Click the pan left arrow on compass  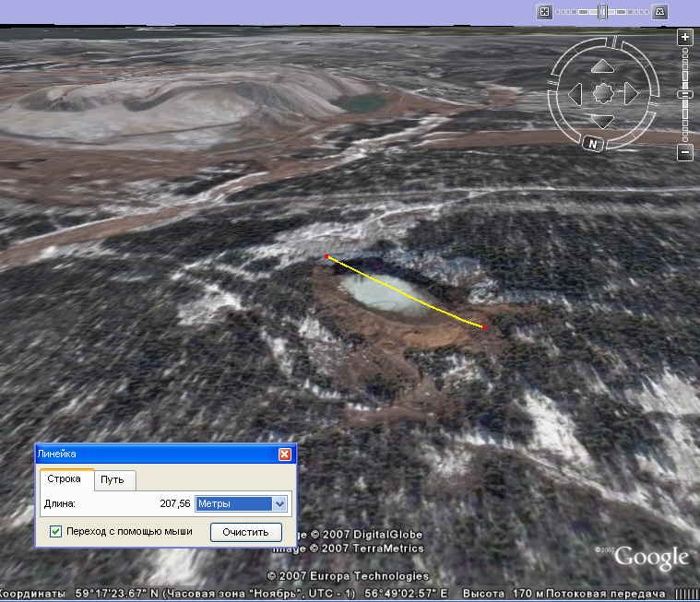(575, 94)
